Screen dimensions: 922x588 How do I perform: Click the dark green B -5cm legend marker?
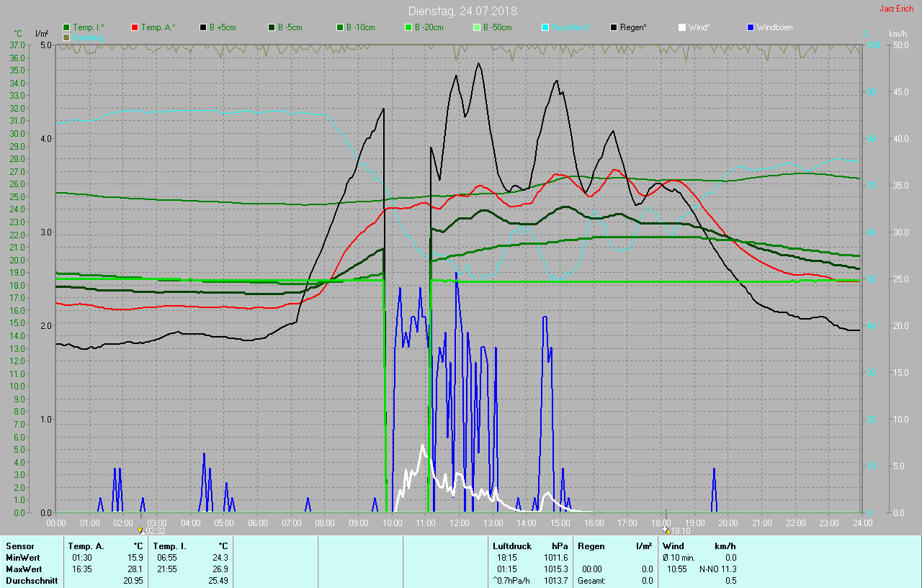tap(272, 27)
